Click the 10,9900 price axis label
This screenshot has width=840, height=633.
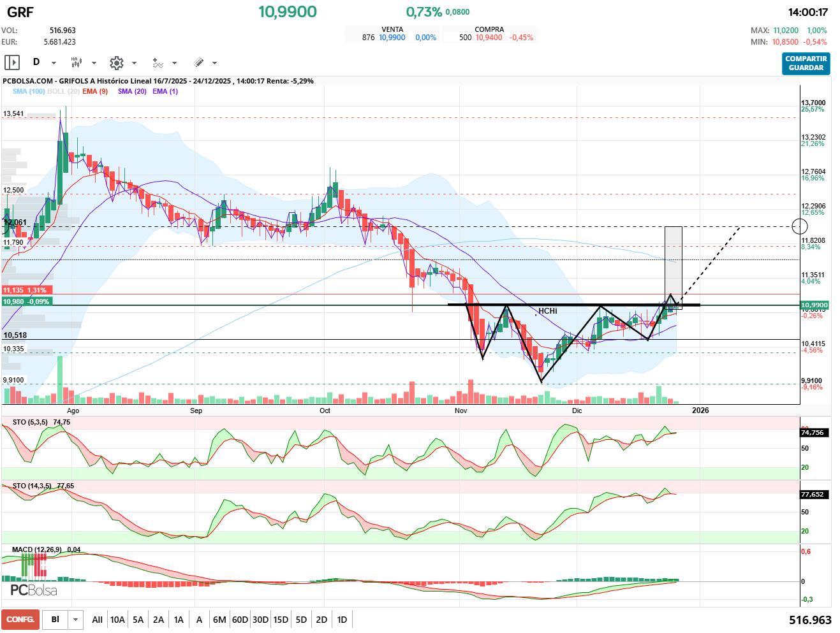point(814,305)
